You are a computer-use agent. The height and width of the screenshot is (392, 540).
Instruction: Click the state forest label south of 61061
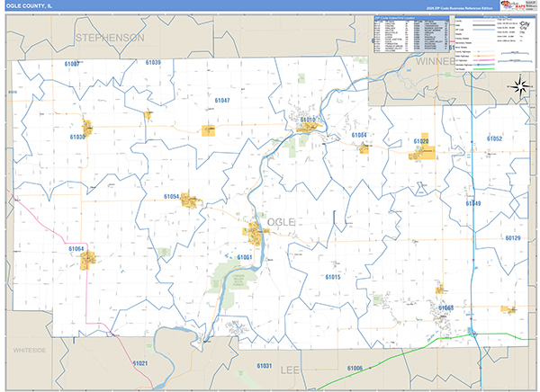[x=238, y=281]
